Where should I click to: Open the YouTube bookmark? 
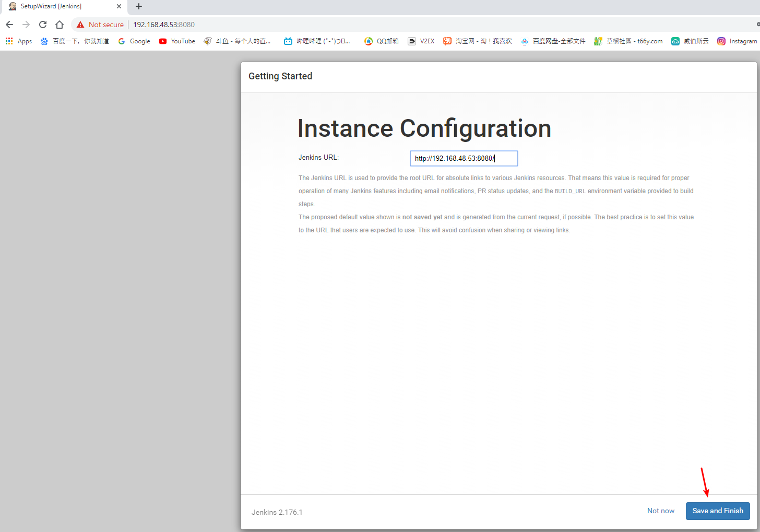click(177, 41)
